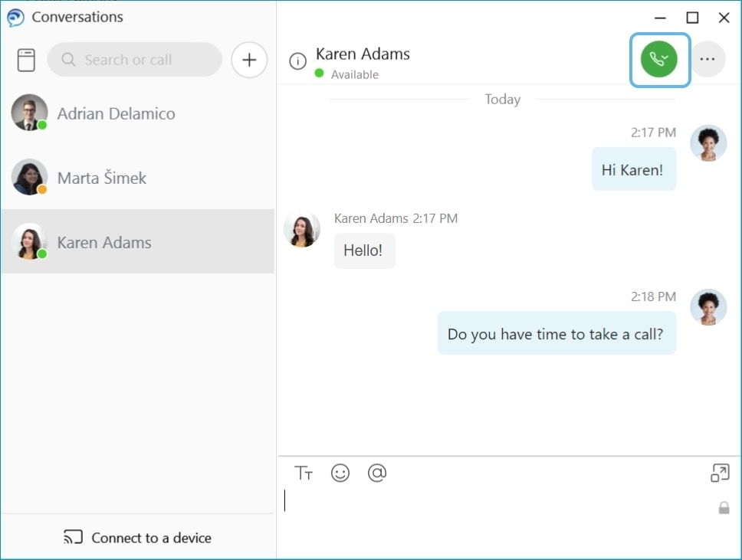The image size is (742, 560).
Task: Open the emoji picker smiley icon
Action: 340,473
